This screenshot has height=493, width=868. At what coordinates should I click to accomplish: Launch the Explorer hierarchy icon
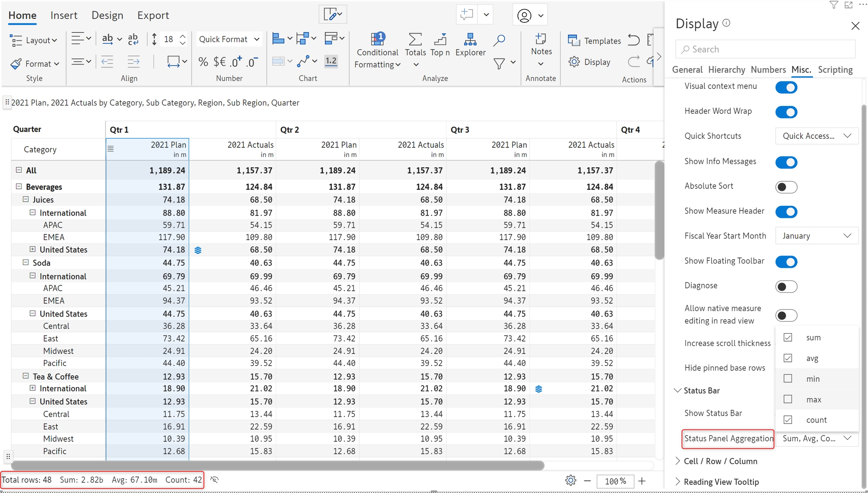(x=470, y=39)
